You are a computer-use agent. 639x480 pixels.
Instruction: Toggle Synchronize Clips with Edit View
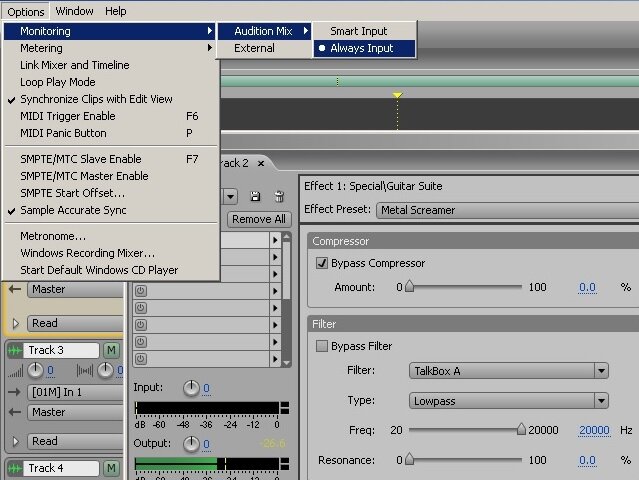(x=109, y=99)
